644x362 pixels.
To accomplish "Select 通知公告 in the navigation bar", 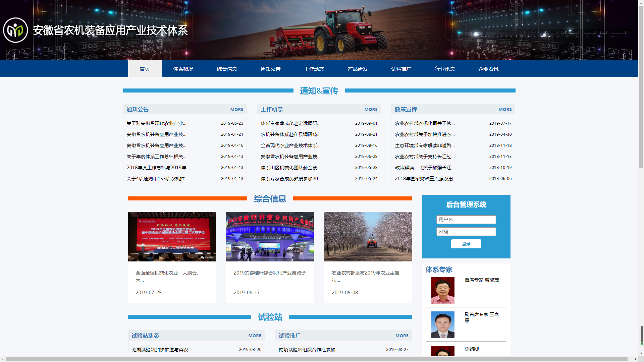I will click(270, 69).
